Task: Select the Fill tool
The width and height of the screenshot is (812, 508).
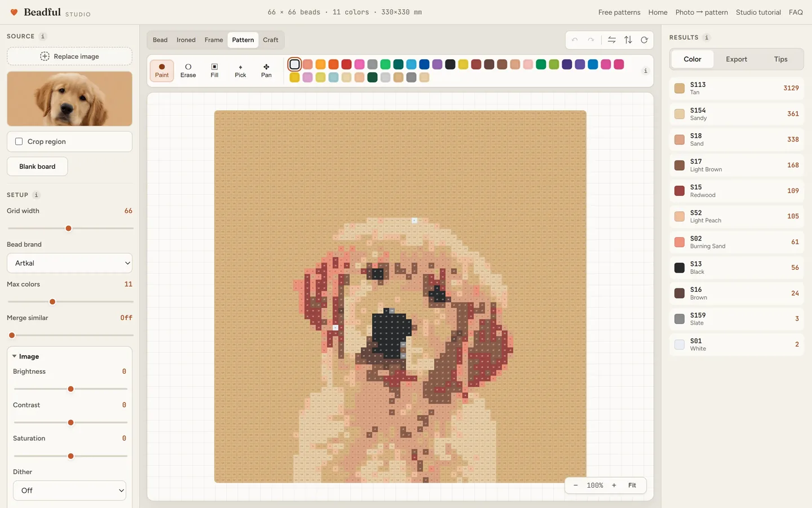Action: (x=214, y=71)
